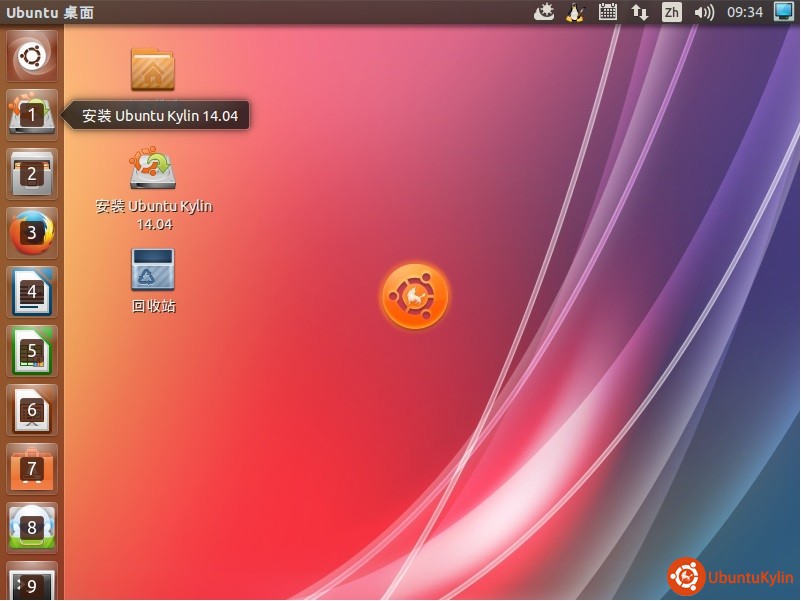Click the 09:34 clock in the panel

click(744, 12)
